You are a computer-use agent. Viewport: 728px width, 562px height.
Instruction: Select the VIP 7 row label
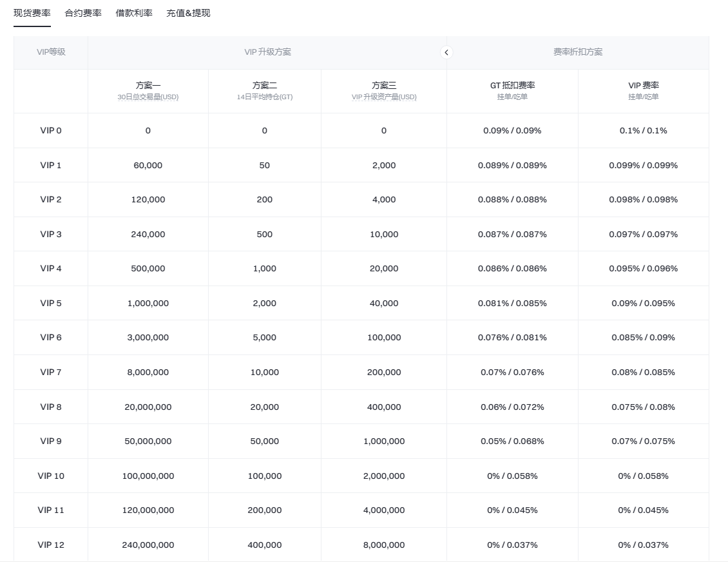pos(51,373)
